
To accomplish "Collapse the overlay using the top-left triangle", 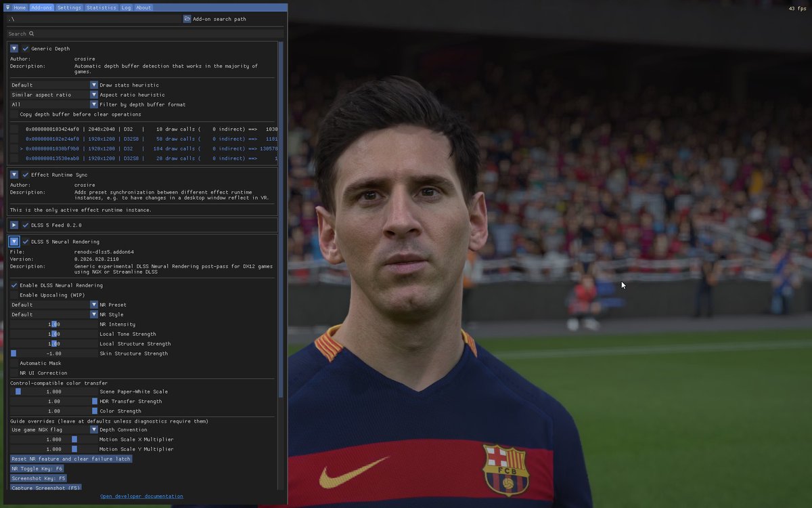I will [x=7, y=7].
